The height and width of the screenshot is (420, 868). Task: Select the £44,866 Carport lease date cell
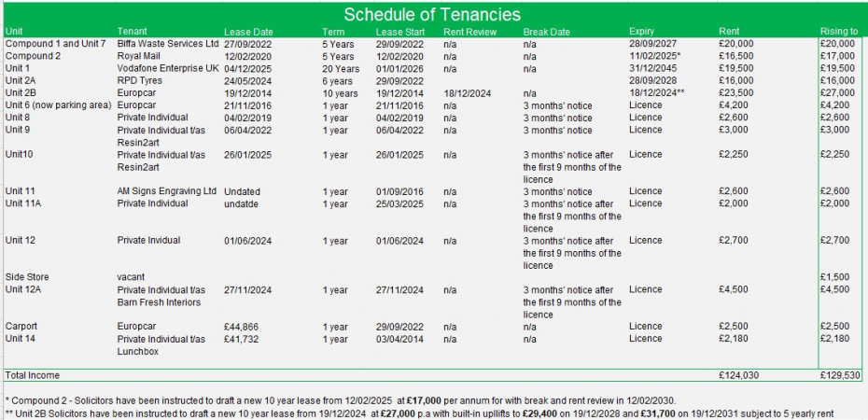click(x=243, y=327)
